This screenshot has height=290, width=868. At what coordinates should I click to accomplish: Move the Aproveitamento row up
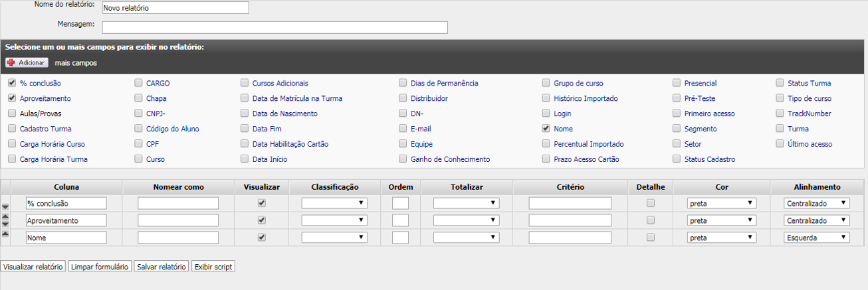tap(5, 216)
